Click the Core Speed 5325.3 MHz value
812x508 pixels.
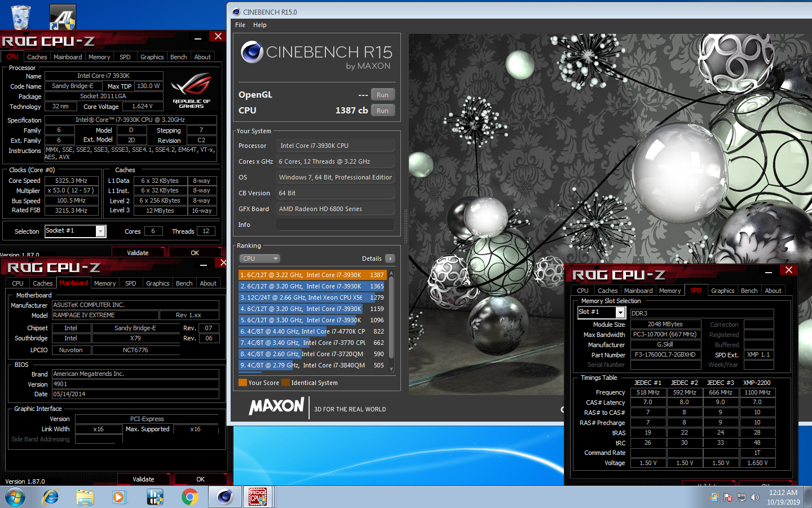click(72, 181)
